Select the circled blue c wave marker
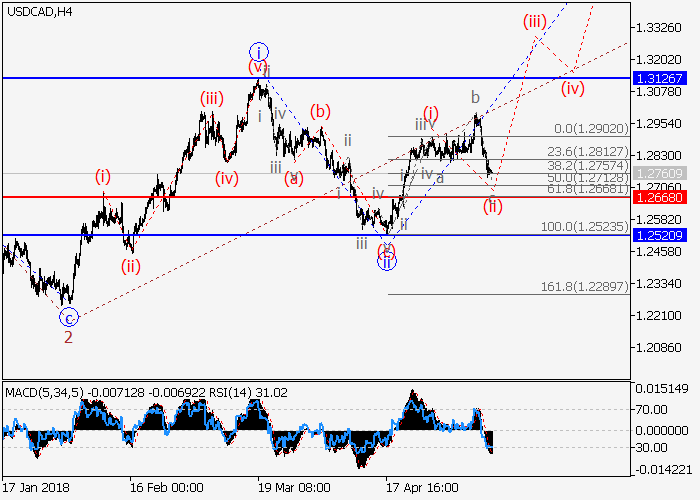Viewport: 700px width, 500px height. [68, 318]
